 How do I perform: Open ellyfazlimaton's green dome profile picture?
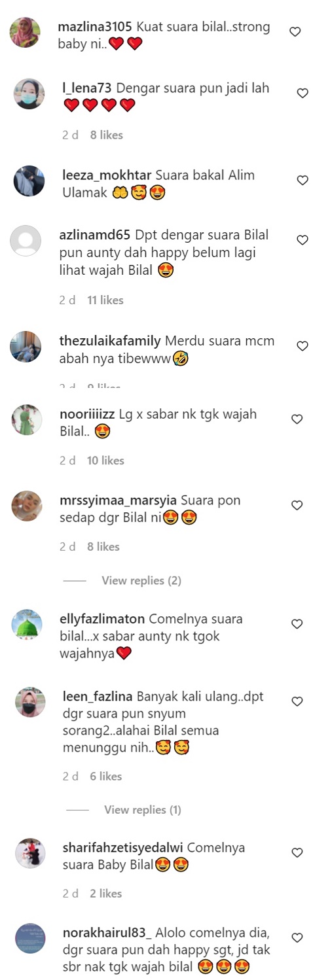[x=27, y=625]
